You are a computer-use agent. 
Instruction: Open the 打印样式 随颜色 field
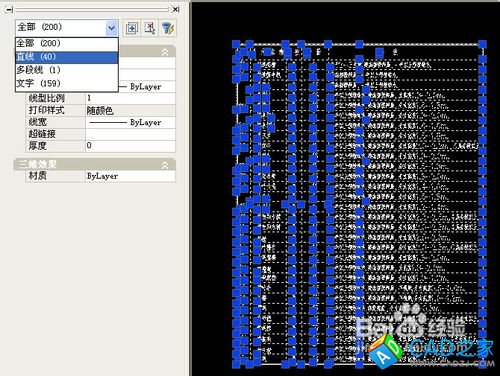[x=130, y=110]
